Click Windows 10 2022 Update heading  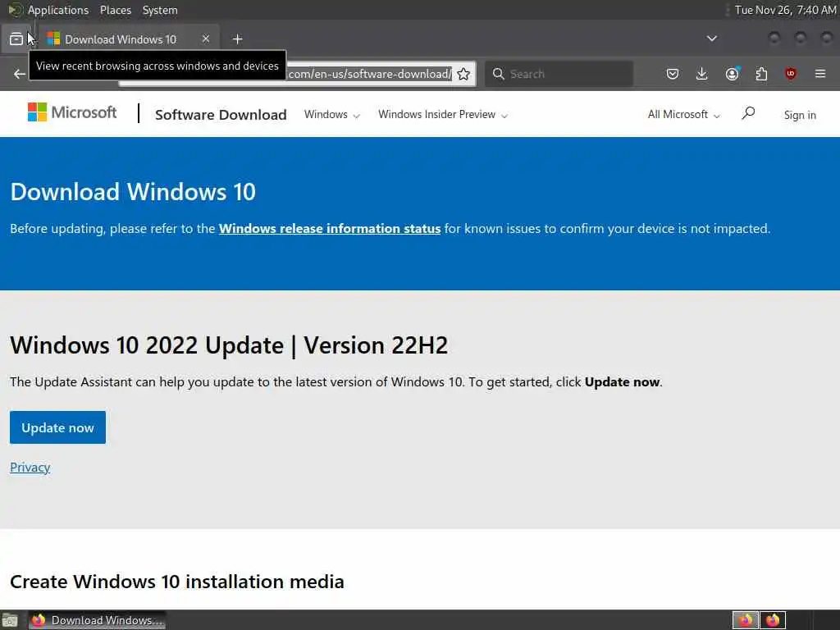pyautogui.click(x=229, y=345)
